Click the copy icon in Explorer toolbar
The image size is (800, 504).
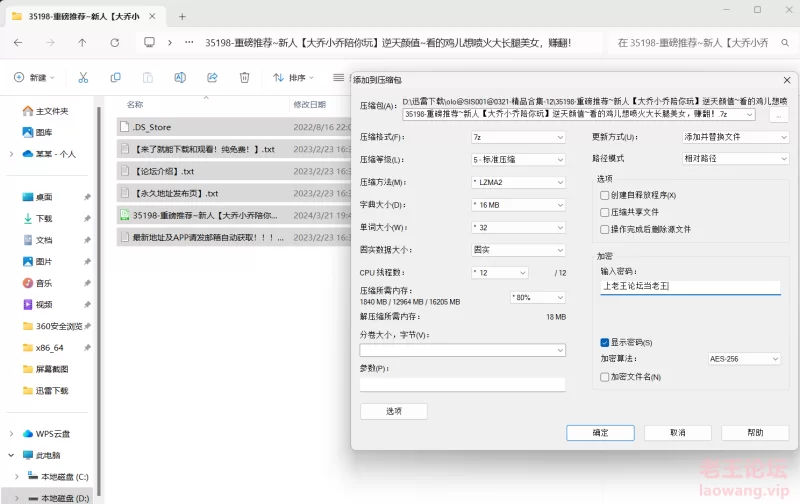(x=116, y=77)
